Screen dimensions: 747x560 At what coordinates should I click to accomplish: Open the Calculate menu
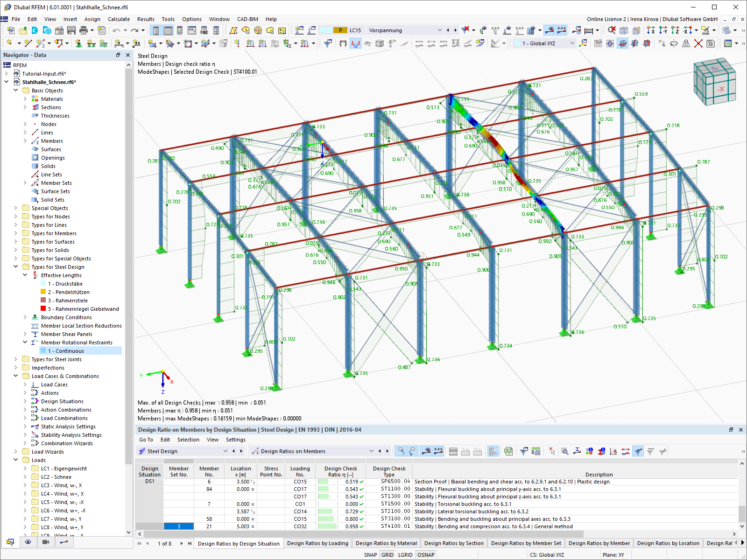(x=119, y=19)
